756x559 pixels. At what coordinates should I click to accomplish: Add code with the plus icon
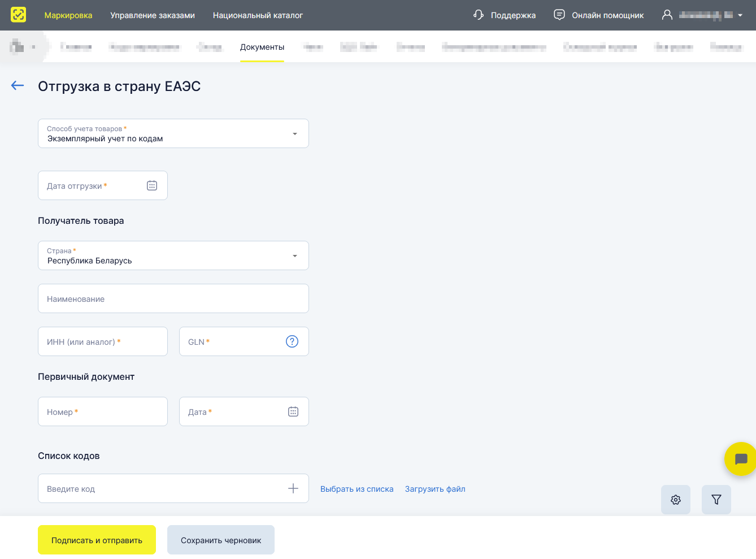point(293,488)
